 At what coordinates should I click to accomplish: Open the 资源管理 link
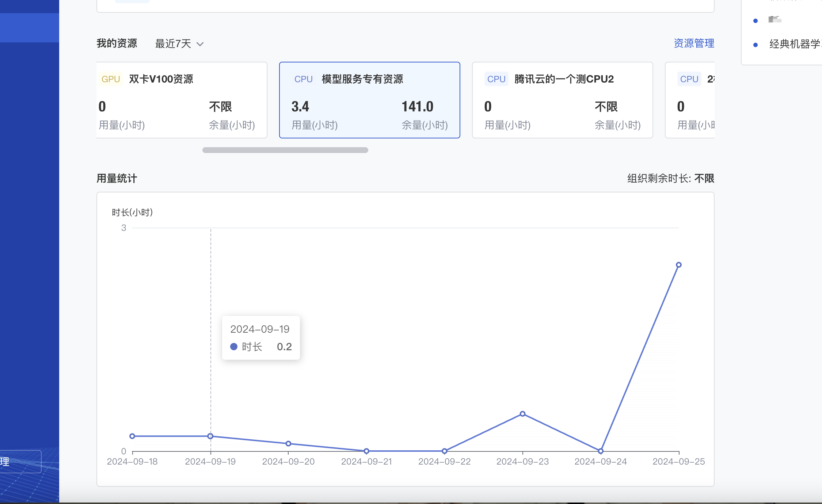tap(693, 43)
